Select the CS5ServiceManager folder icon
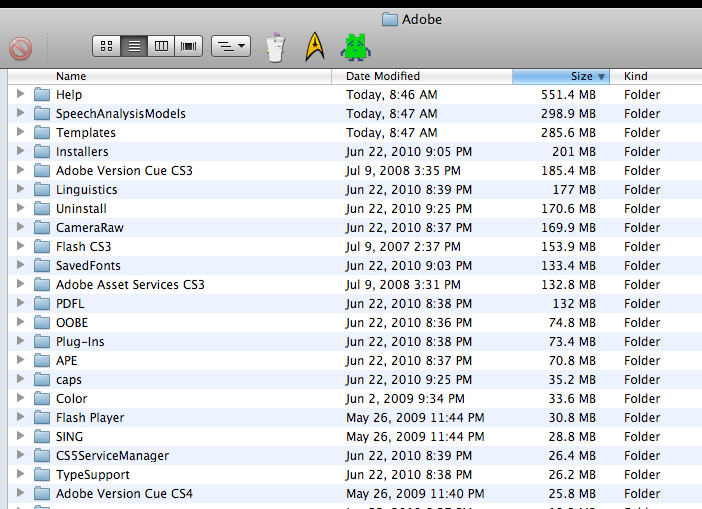Viewport: 702px width, 509px height. point(42,456)
